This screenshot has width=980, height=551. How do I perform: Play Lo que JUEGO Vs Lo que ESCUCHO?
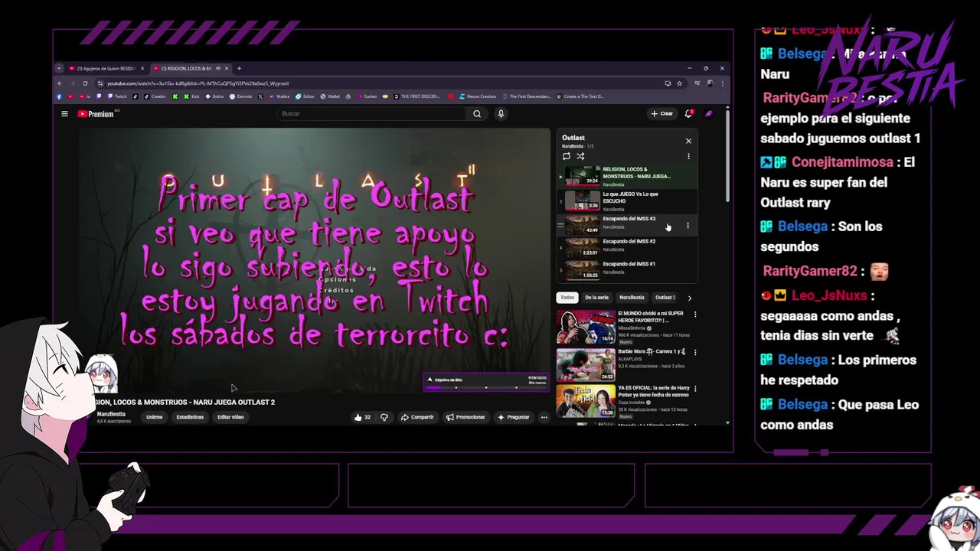click(x=627, y=201)
